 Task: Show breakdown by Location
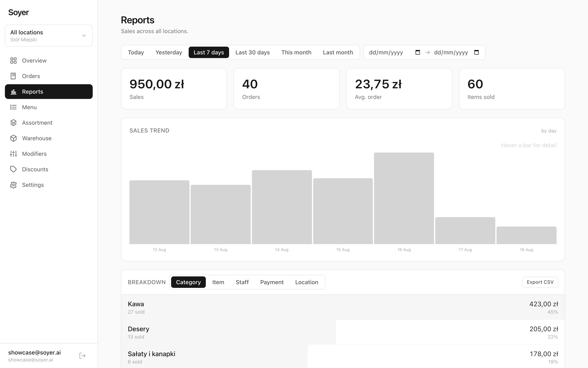[x=307, y=282]
